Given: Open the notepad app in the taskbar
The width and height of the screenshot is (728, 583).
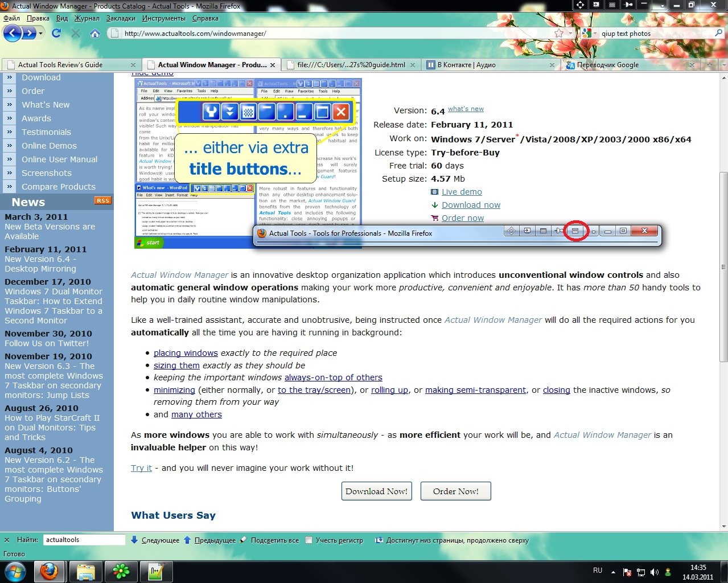Looking at the screenshot, I should (x=156, y=571).
